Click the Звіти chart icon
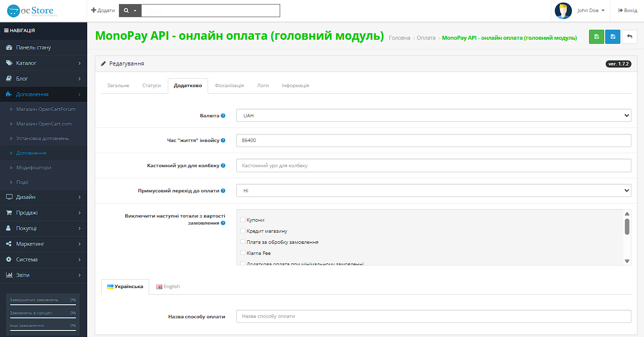The width and height of the screenshot is (644, 337). 9,275
